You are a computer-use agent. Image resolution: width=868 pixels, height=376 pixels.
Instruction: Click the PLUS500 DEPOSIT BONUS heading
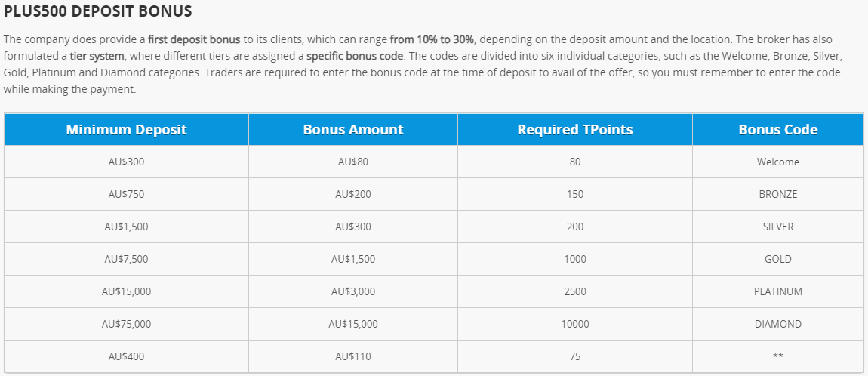pyautogui.click(x=97, y=12)
